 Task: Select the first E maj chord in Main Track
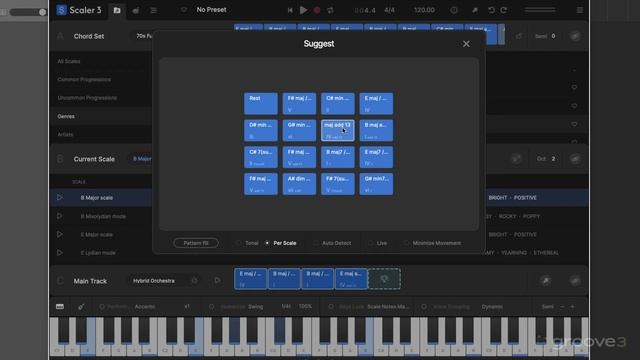pos(251,279)
